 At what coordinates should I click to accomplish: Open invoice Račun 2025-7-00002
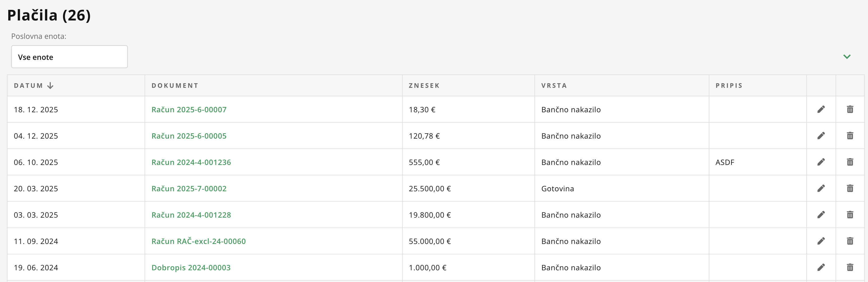point(189,189)
